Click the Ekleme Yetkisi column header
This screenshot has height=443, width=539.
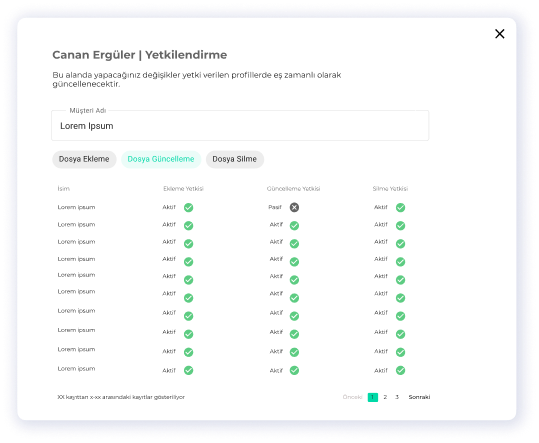point(183,188)
